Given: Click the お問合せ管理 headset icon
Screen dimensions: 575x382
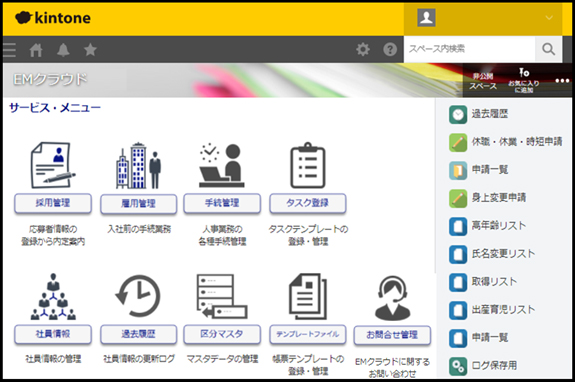Looking at the screenshot, I should pos(392,298).
